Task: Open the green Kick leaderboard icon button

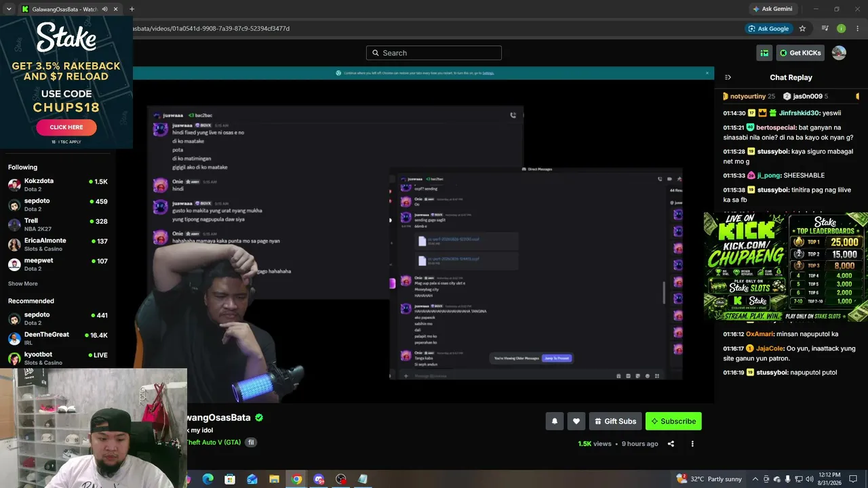Action: (x=764, y=53)
